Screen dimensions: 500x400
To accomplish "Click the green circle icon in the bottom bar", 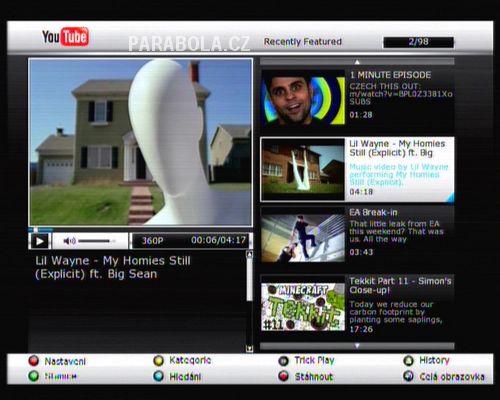I will [x=34, y=376].
